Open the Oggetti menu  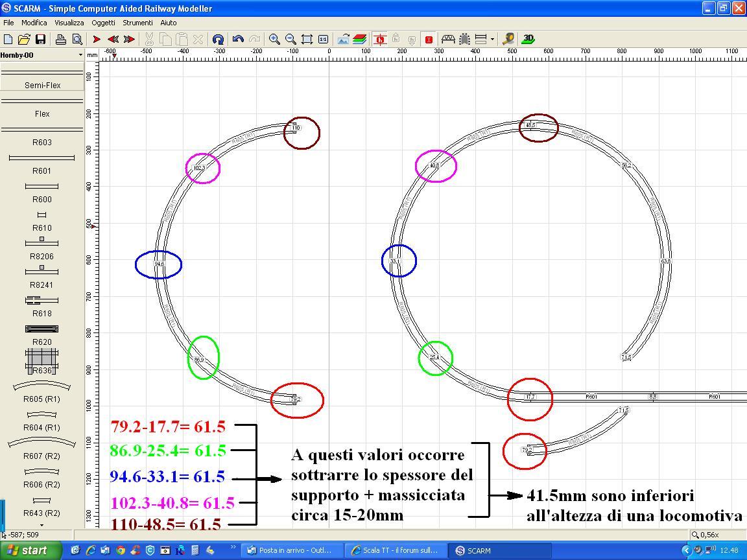103,23
